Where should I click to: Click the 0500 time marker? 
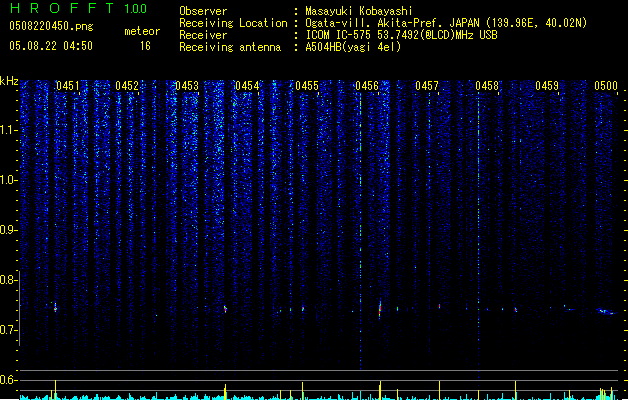tap(606, 86)
